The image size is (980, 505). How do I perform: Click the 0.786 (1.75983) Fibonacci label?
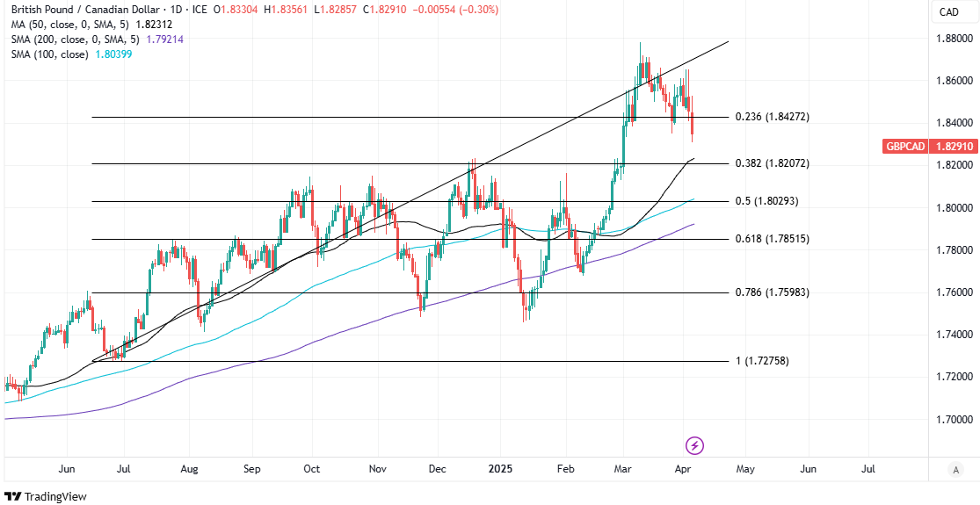coord(772,292)
